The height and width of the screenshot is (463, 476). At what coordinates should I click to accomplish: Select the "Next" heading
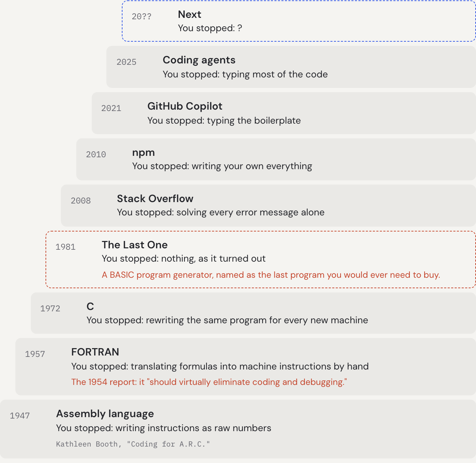pos(190,14)
